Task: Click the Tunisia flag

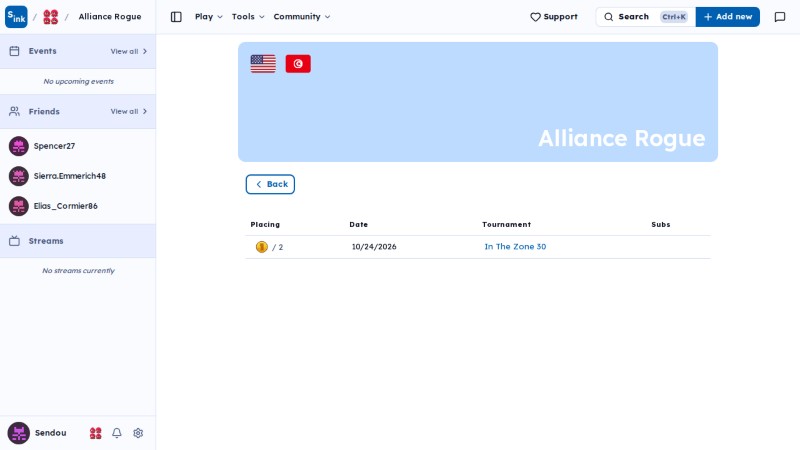Action: point(298,64)
